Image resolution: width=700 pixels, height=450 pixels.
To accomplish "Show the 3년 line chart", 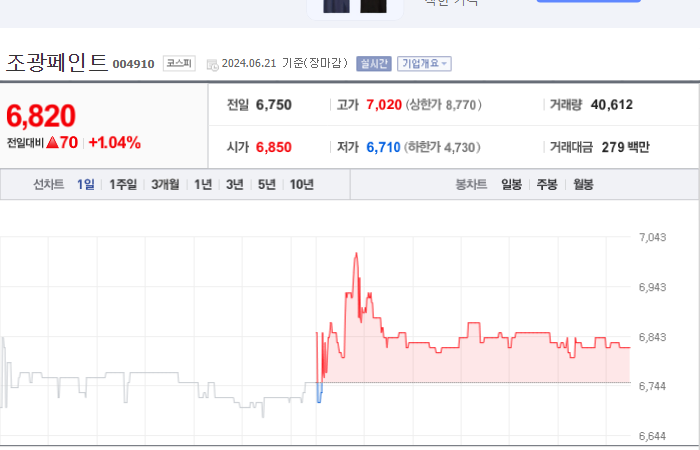I will 235,184.
